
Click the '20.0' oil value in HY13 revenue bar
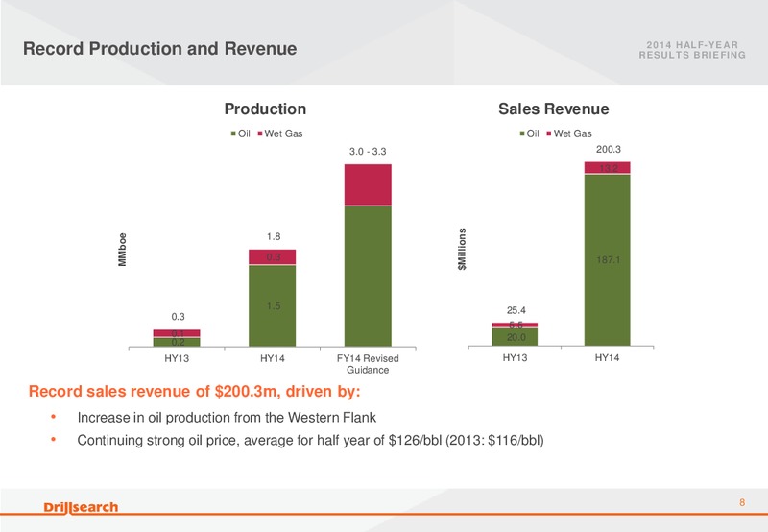coord(516,337)
